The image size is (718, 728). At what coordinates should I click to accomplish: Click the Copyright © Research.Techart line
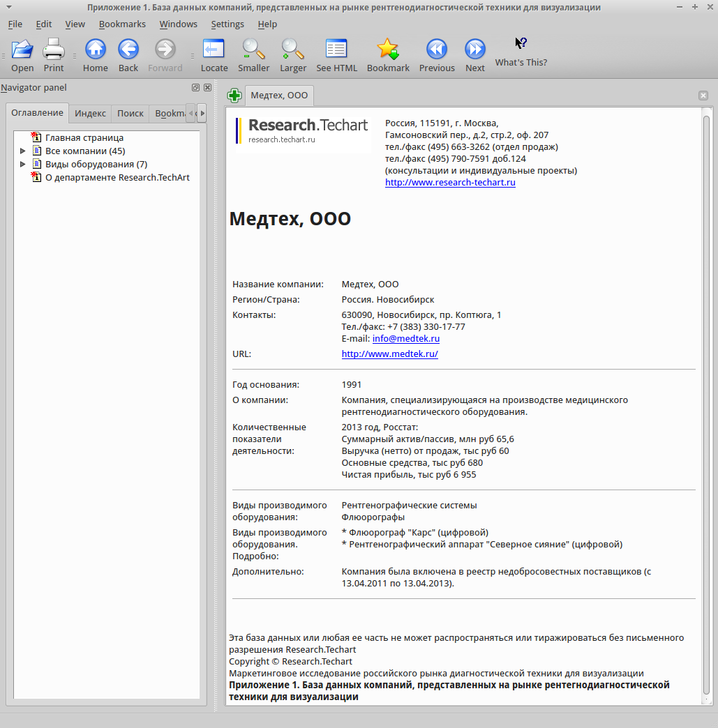[x=290, y=662]
